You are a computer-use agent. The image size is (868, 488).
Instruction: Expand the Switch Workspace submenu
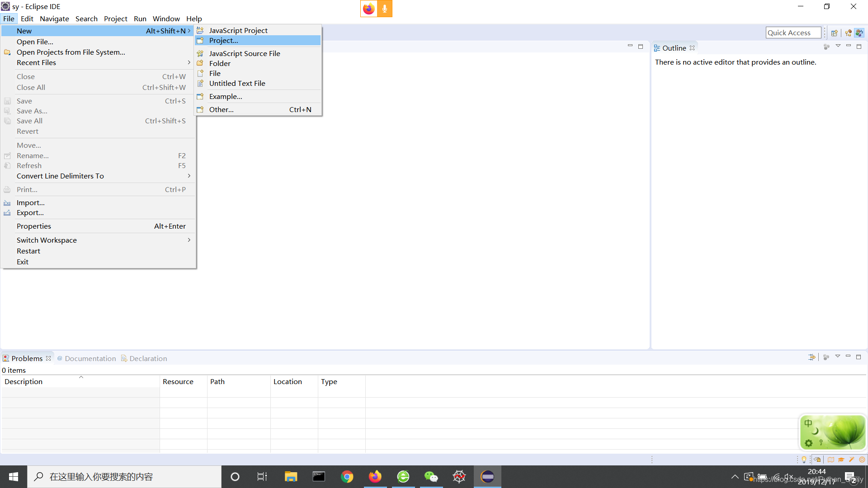[189, 240]
